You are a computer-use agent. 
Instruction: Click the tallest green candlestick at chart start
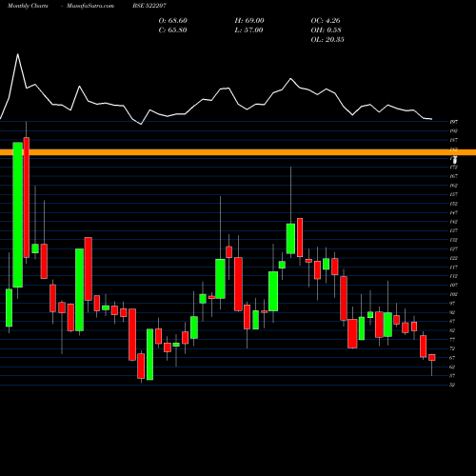coord(18,215)
